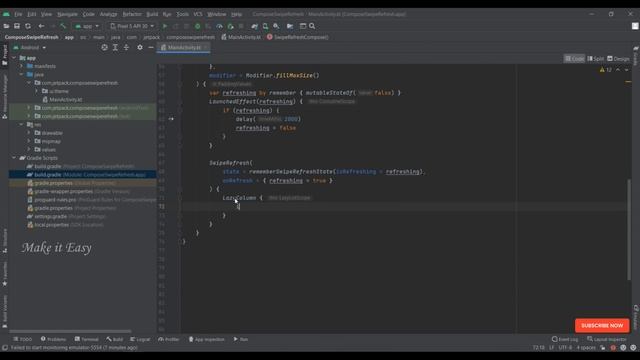
Task: Collapse the Gradle Scripts node
Action: 14,158
